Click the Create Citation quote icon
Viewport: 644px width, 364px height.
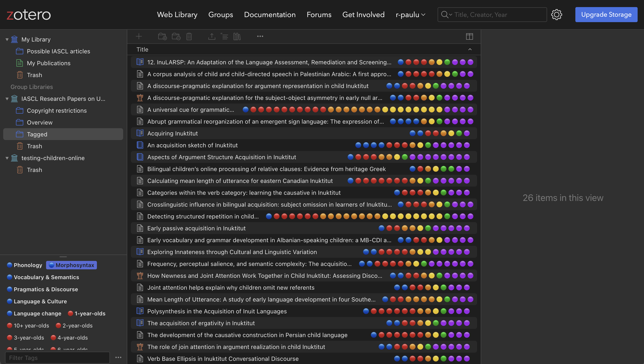pyautogui.click(x=224, y=36)
